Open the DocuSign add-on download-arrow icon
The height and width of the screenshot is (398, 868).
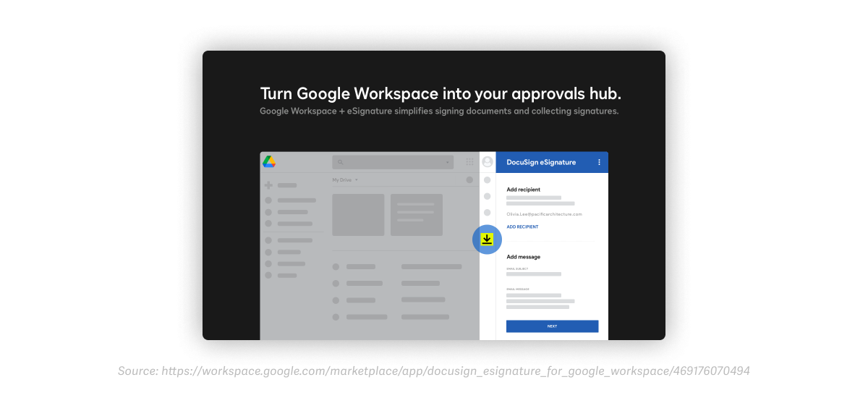point(487,240)
